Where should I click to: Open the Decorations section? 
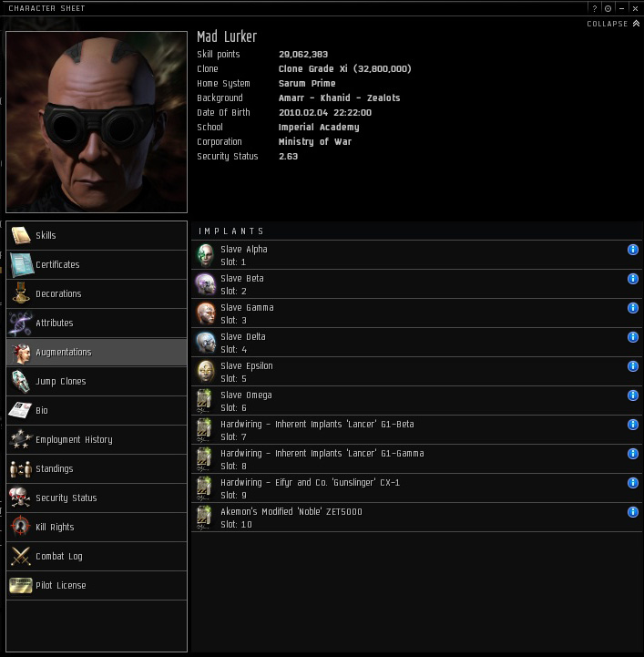click(x=97, y=293)
